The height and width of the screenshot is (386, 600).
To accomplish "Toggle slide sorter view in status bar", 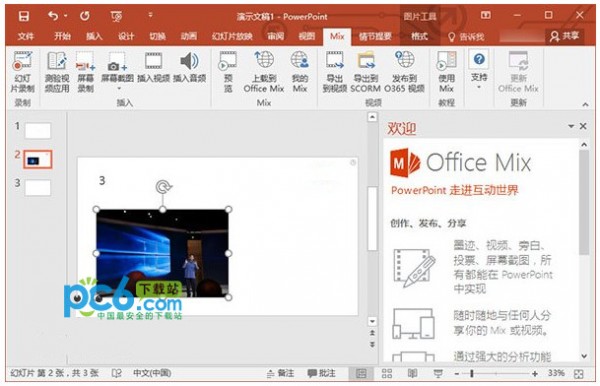I will point(387,373).
